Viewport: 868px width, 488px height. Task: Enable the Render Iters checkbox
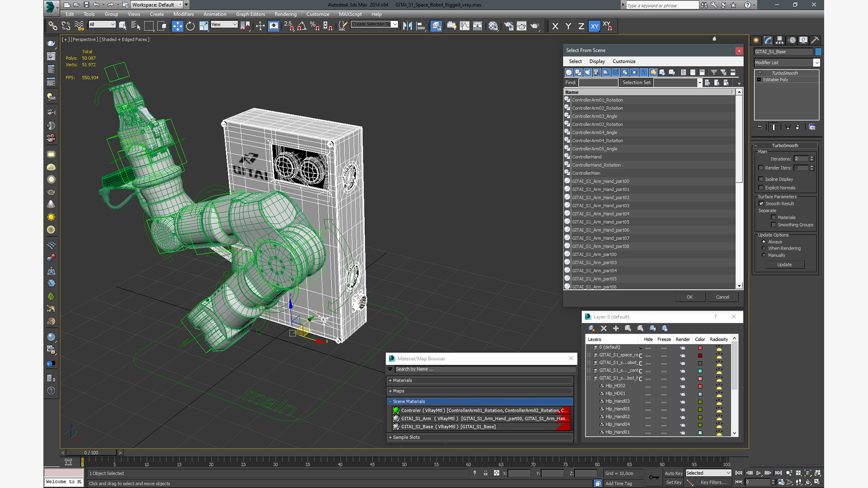(761, 168)
